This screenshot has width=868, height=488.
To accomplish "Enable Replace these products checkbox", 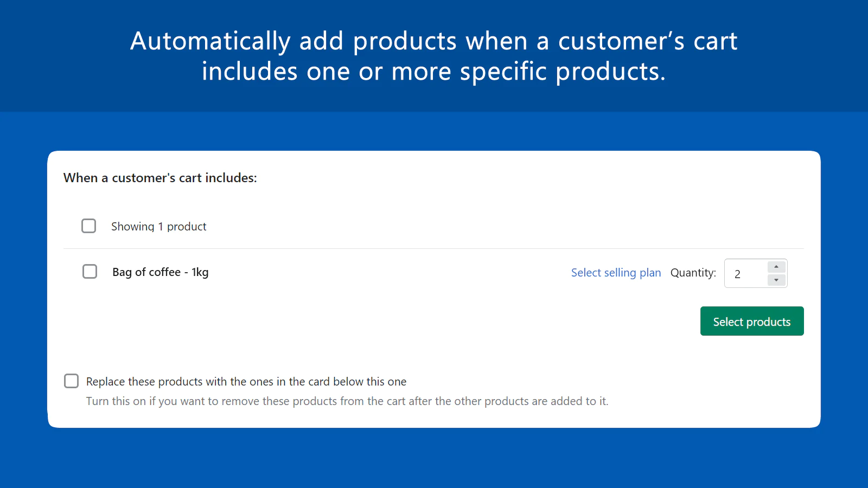I will [72, 381].
